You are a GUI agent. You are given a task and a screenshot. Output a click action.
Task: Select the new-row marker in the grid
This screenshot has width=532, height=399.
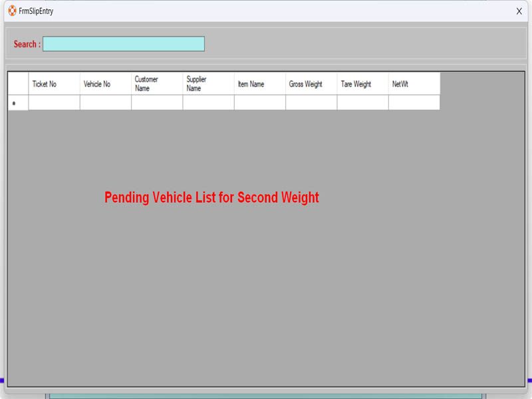[18, 103]
